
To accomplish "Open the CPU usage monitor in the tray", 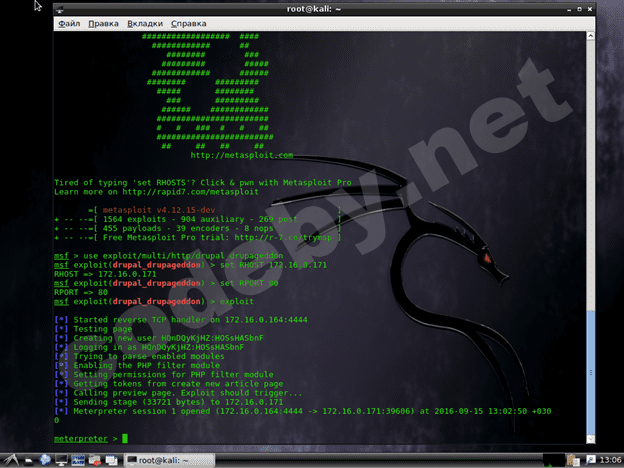I will click(x=554, y=460).
